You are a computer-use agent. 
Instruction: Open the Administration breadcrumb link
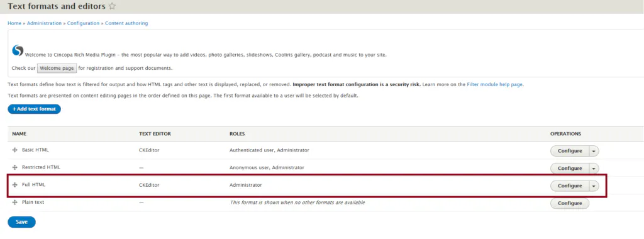pyautogui.click(x=45, y=23)
